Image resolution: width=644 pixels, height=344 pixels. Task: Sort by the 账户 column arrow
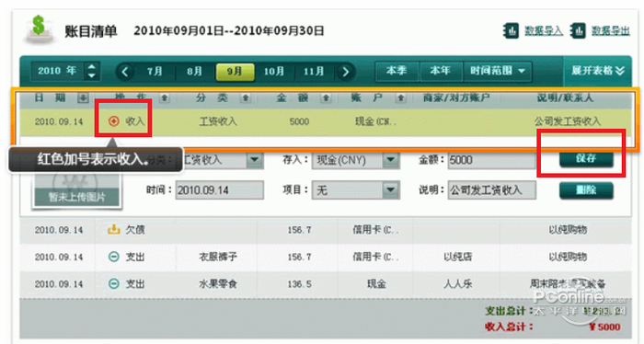[401, 97]
